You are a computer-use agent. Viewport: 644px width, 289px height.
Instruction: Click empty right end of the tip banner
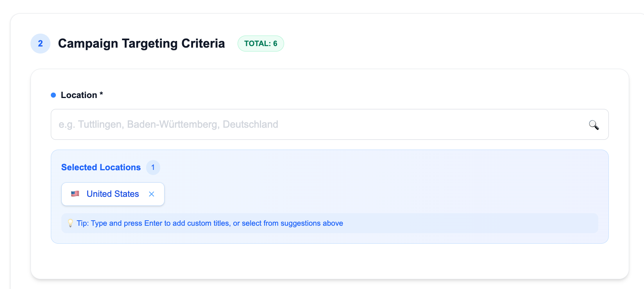pyautogui.click(x=508, y=223)
